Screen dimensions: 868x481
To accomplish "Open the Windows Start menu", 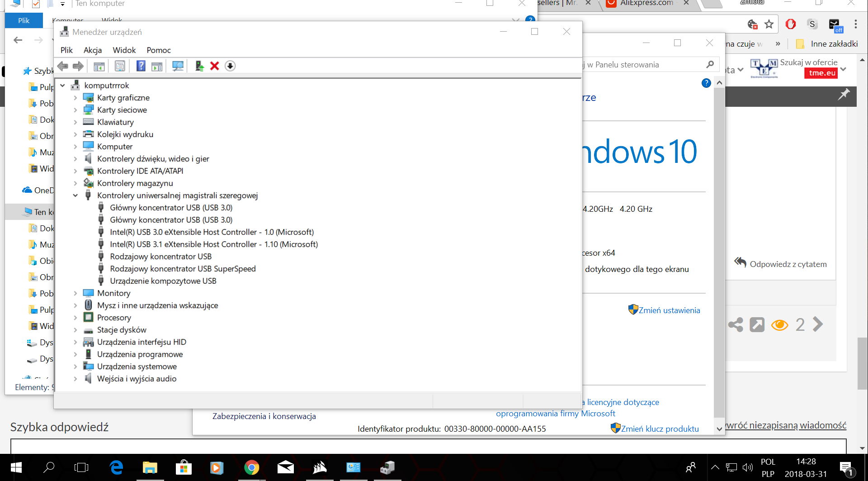I will pos(16,467).
